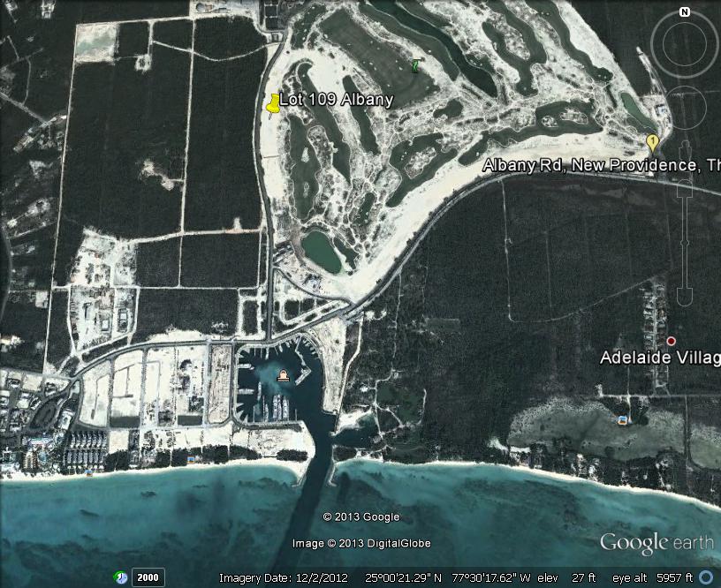Screen dimensions: 721x588
Task: Click the Look joystick ring under the N
Action: [x=685, y=44]
